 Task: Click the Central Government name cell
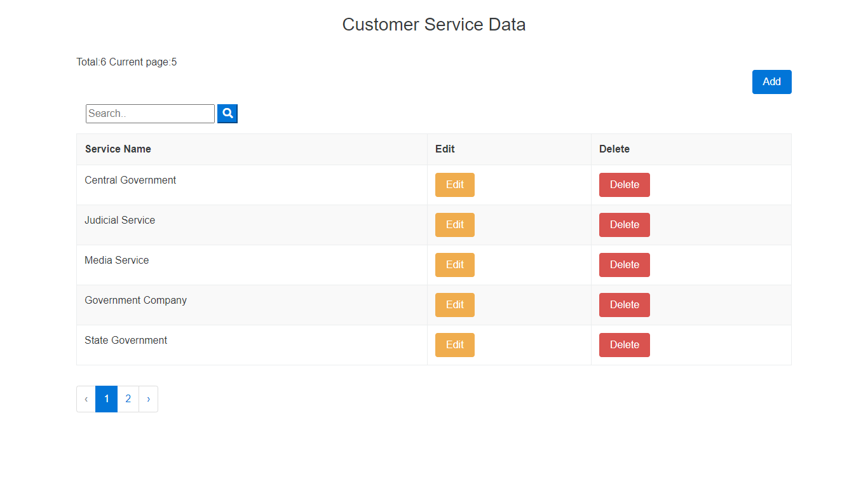point(130,180)
